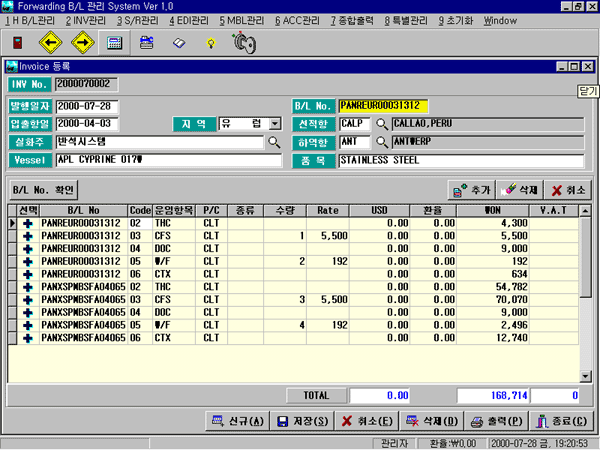Open the 종합출력 menu
This screenshot has height=450, width=600.
click(352, 21)
